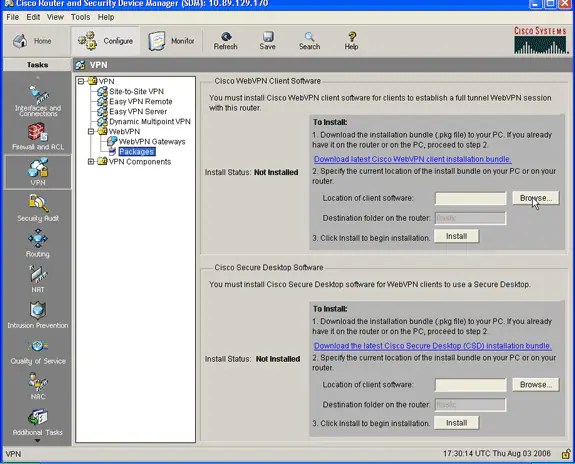Viewport: 575px width, 464px height.
Task: Click the Refresh toolbar icon
Action: [x=226, y=41]
